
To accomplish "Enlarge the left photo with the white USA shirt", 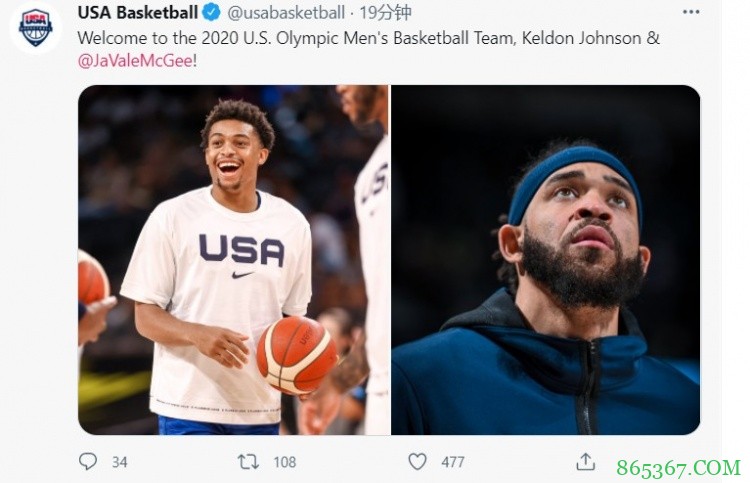I will pyautogui.click(x=233, y=260).
